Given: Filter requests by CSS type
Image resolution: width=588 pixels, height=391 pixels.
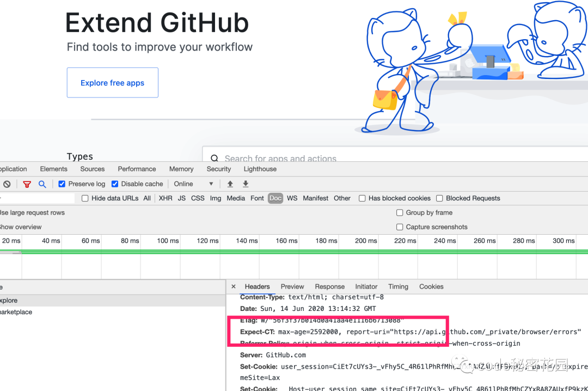Looking at the screenshot, I should pyautogui.click(x=198, y=198).
